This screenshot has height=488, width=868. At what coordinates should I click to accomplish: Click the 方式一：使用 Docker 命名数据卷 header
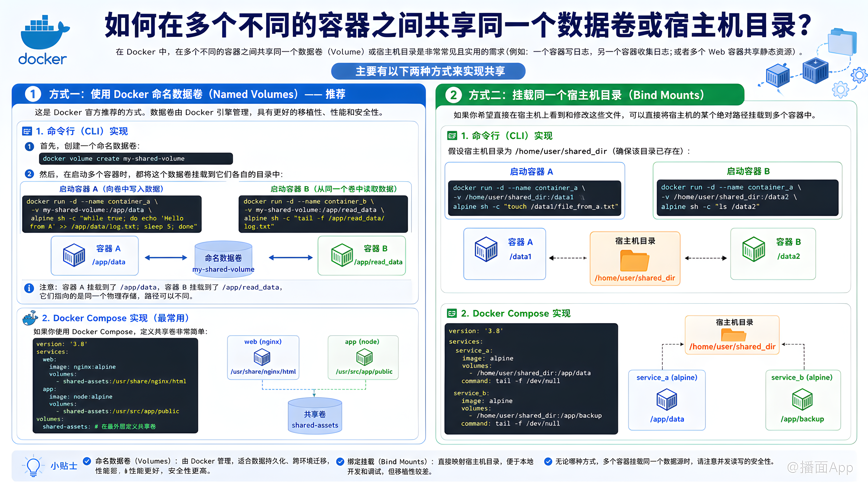coord(219,94)
